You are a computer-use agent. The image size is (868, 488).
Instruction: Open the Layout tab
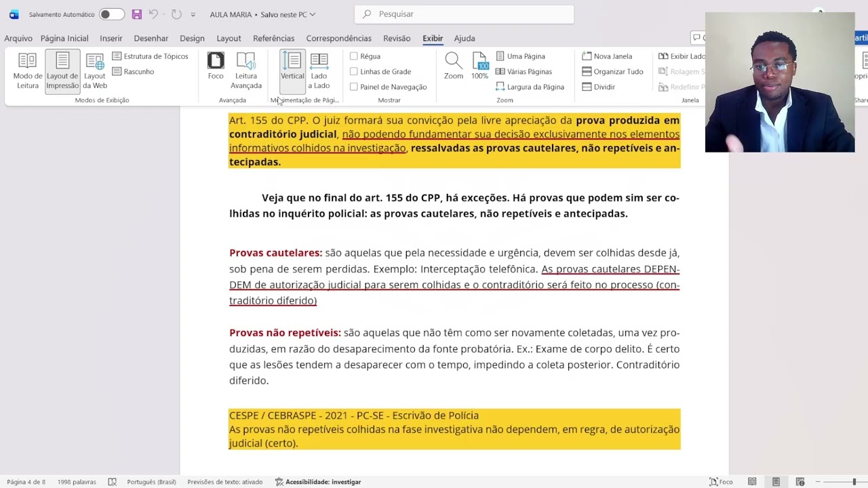click(x=229, y=39)
